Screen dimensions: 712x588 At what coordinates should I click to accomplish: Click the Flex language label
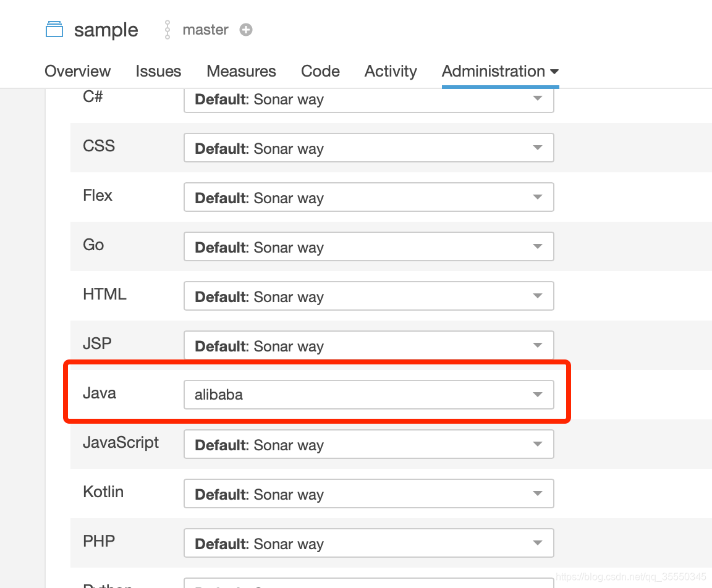tap(98, 195)
